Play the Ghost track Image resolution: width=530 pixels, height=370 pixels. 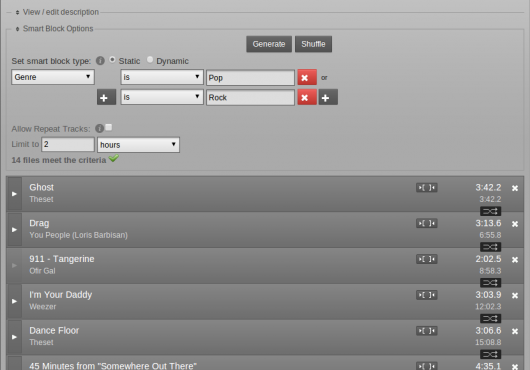click(14, 194)
